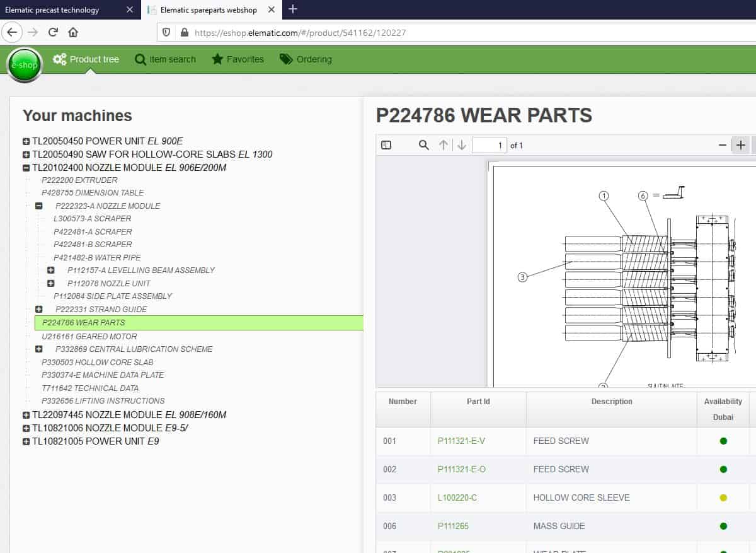
Task: Switch to the Elematic spareparts webshop tab
Action: (x=209, y=9)
